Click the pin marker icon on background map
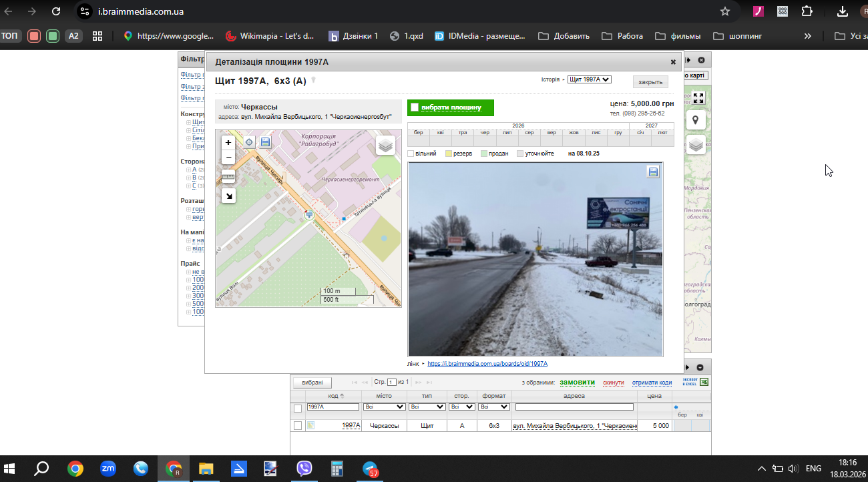The width and height of the screenshot is (868, 482). click(696, 120)
